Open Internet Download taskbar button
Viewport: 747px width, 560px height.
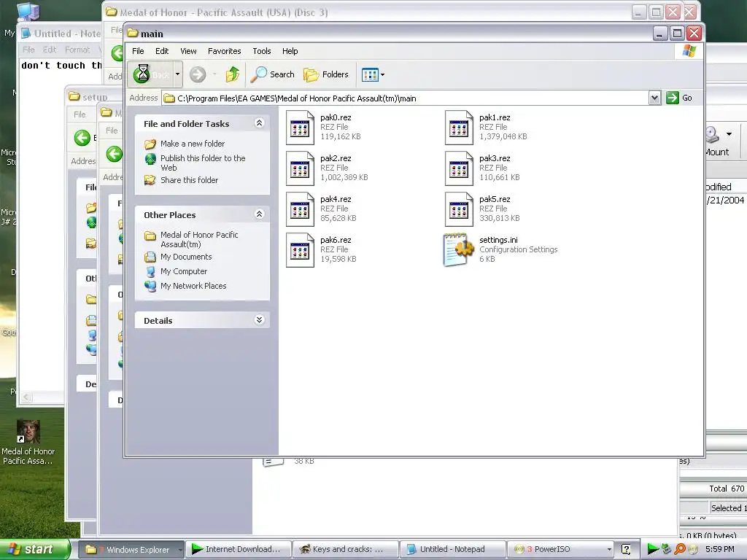[x=238, y=550]
